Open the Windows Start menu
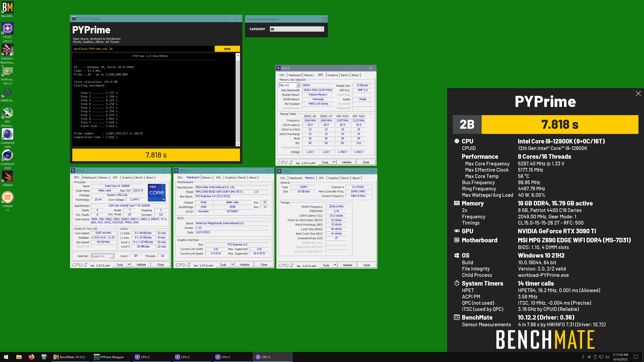Viewport: 644px width, 362px height. click(x=6, y=357)
